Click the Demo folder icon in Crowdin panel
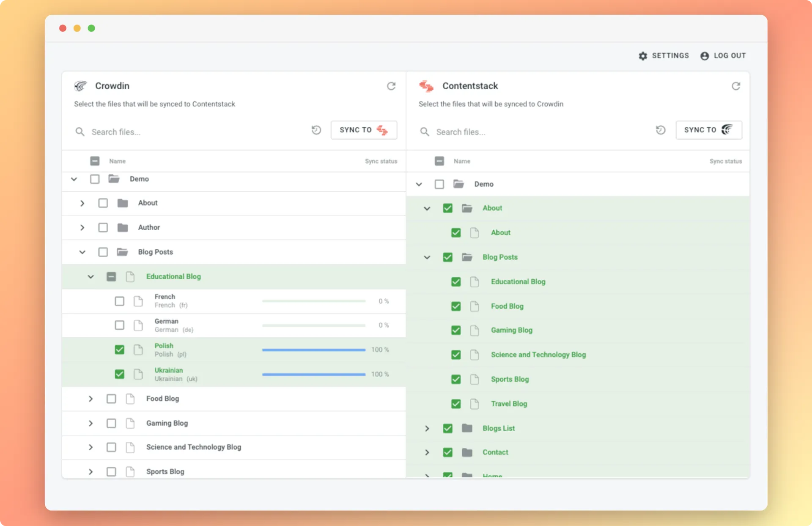The width and height of the screenshot is (812, 526). click(114, 179)
